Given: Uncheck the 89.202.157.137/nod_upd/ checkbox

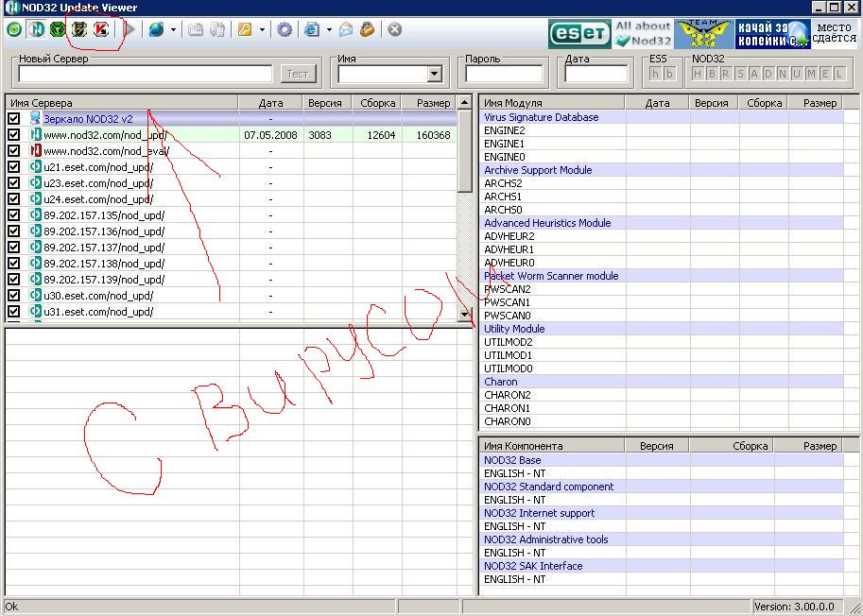Looking at the screenshot, I should point(14,247).
